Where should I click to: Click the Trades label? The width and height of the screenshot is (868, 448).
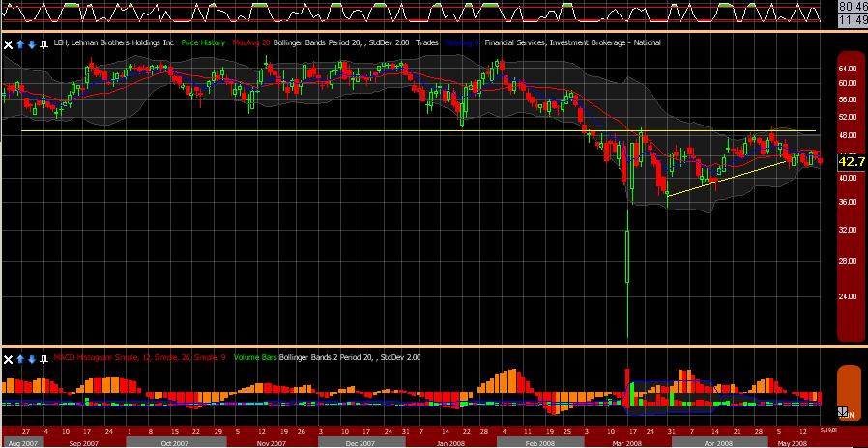(427, 42)
